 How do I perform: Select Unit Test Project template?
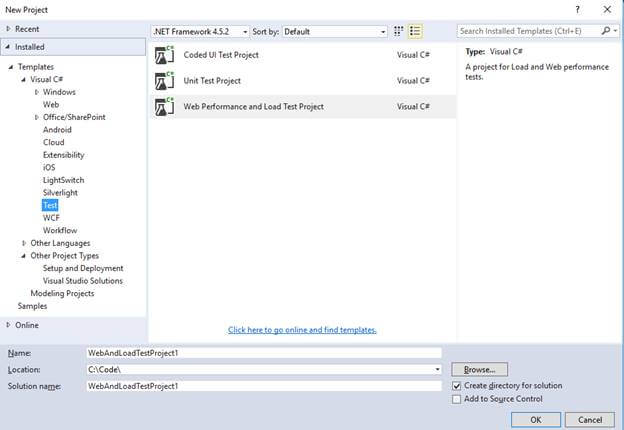[303, 81]
